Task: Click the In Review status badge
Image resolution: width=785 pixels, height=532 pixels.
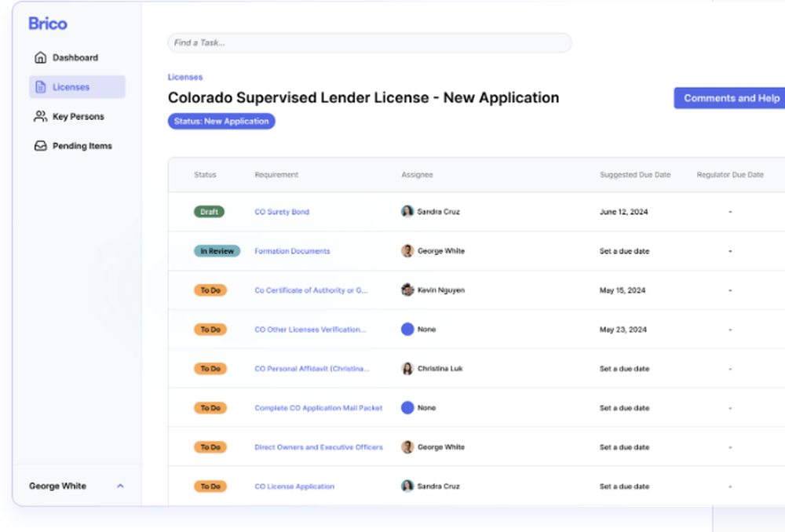Action: pyautogui.click(x=217, y=251)
